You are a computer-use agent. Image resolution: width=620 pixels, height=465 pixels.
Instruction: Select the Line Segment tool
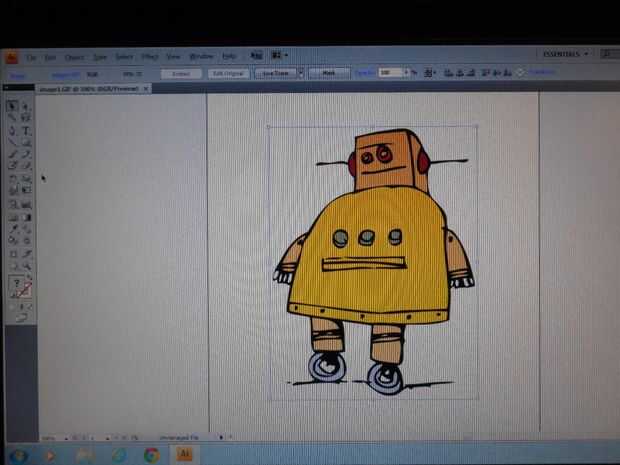point(12,142)
